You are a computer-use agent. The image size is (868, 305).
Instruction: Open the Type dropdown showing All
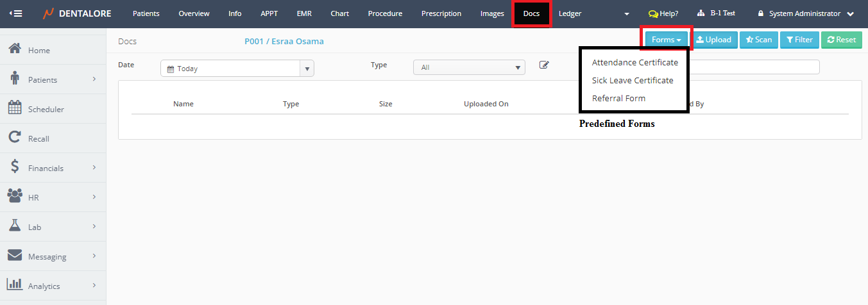pyautogui.click(x=469, y=67)
